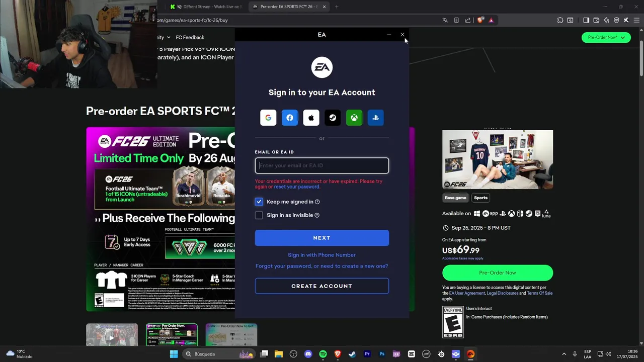Viewport: 644px width, 362px height.
Task: Click the info icon beside Keep me signed in
Action: click(317, 202)
